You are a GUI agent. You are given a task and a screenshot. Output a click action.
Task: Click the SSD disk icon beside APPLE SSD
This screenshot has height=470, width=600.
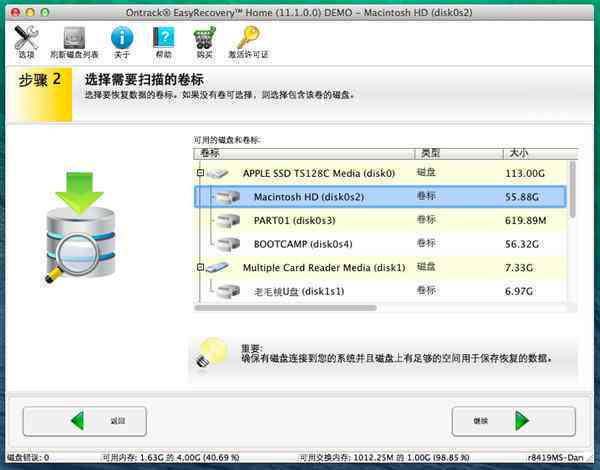[x=218, y=173]
